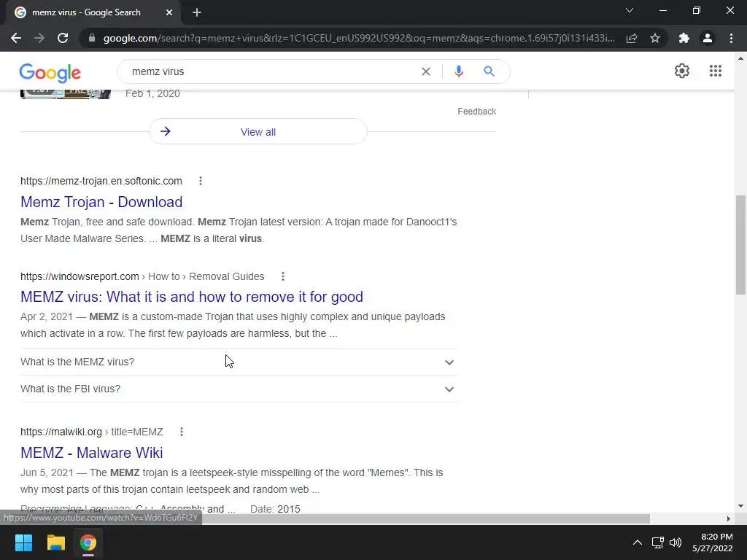The height and width of the screenshot is (560, 747).
Task: Open Chrome three-dot menu
Action: tap(731, 38)
